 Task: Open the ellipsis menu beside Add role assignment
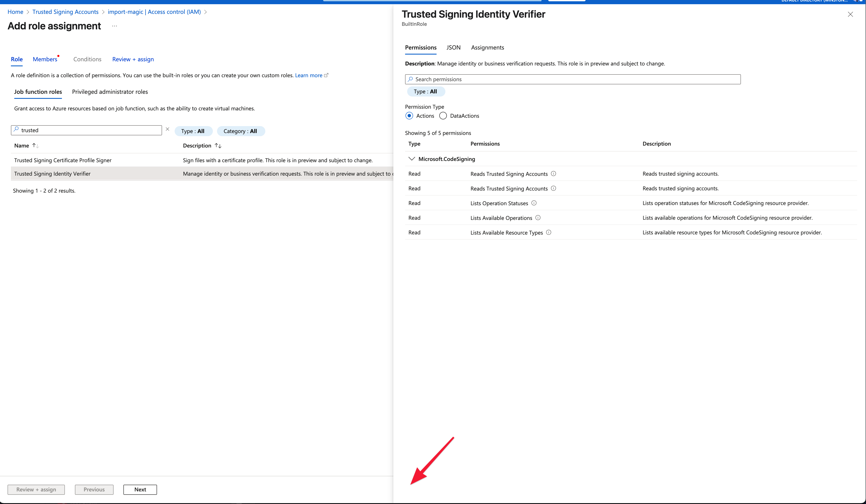(x=114, y=26)
